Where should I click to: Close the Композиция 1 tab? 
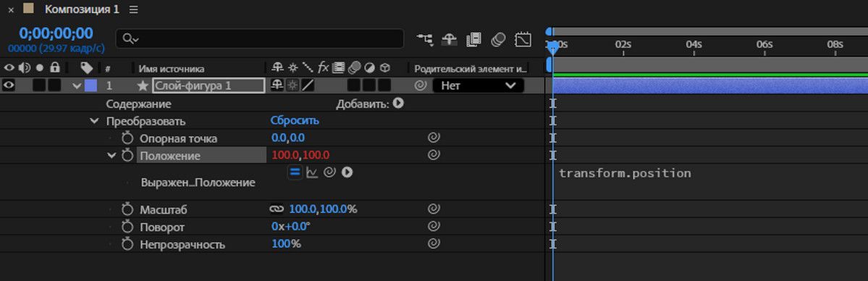click(x=11, y=10)
